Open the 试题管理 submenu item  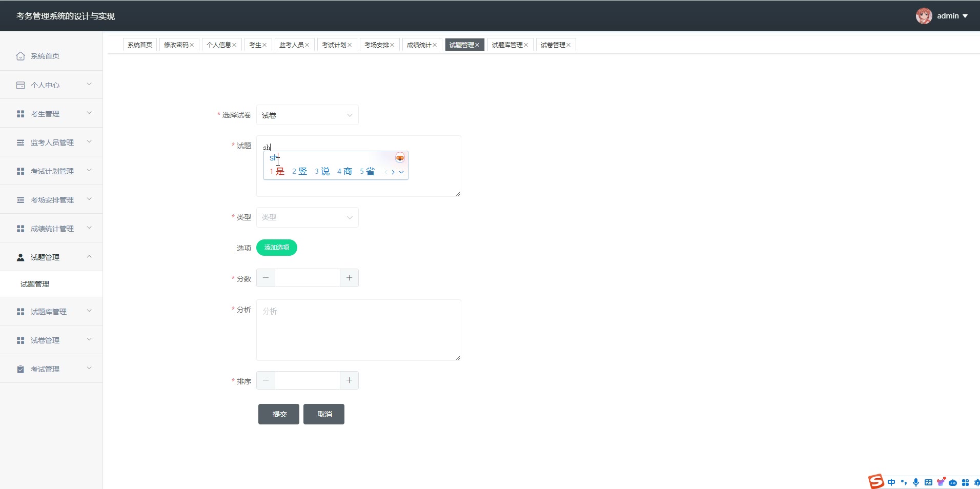pos(51,284)
